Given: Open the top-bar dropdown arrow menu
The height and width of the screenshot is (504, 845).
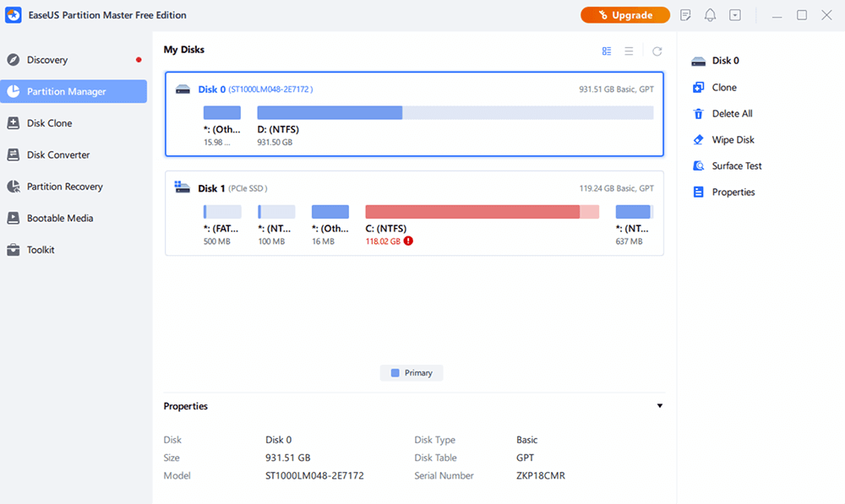Looking at the screenshot, I should pyautogui.click(x=734, y=14).
